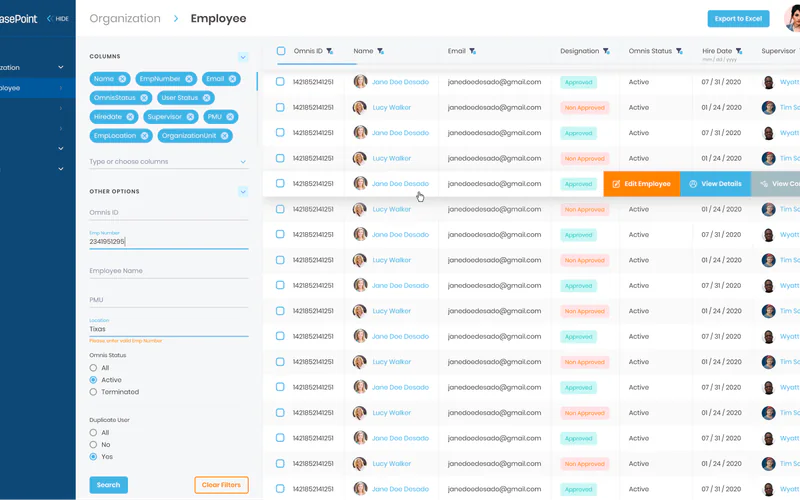Click the Supervisor column header
Screen dimensions: 800x500
click(x=779, y=51)
